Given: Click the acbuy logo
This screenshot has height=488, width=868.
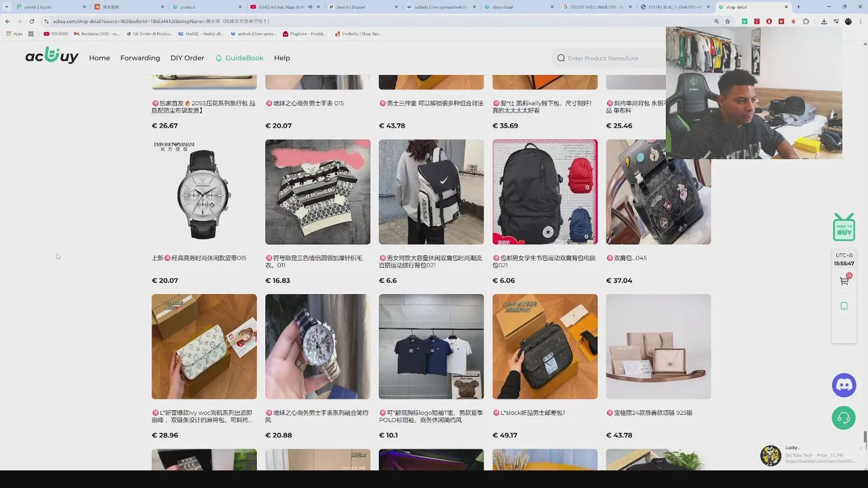Looking at the screenshot, I should (x=52, y=57).
